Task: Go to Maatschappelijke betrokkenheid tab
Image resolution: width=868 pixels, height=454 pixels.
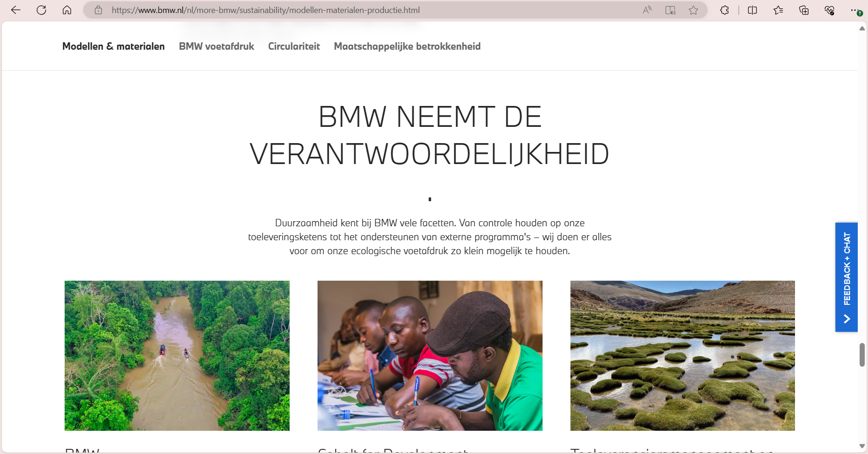Action: coord(407,46)
